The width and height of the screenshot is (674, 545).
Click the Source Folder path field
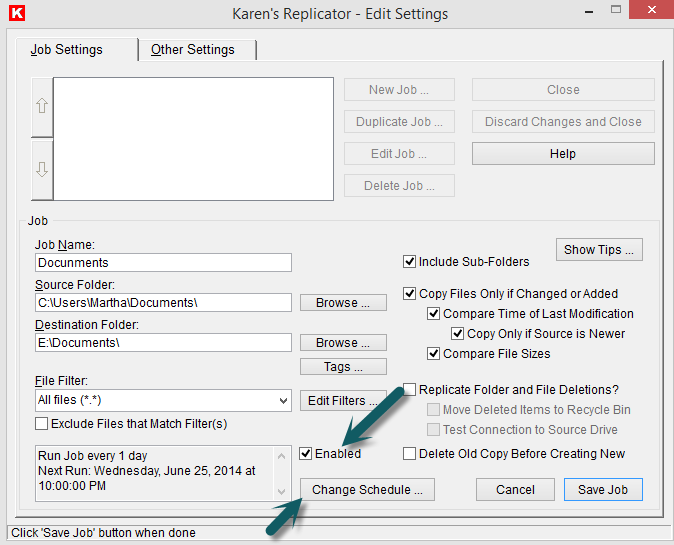[x=163, y=303]
